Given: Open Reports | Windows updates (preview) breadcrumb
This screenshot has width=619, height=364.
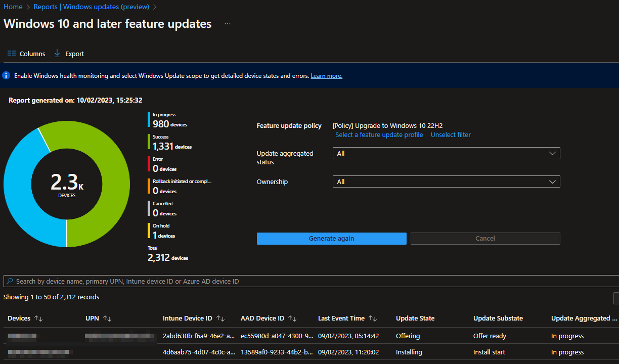Looking at the screenshot, I should [92, 7].
